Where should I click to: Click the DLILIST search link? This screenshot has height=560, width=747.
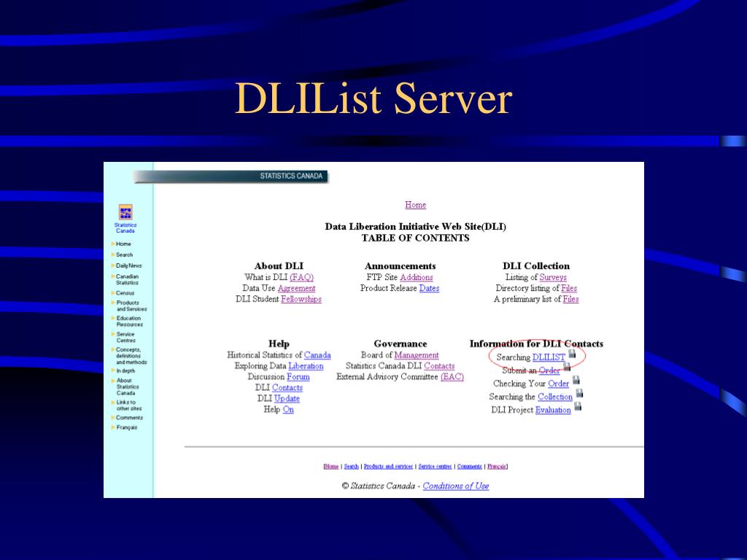point(549,357)
